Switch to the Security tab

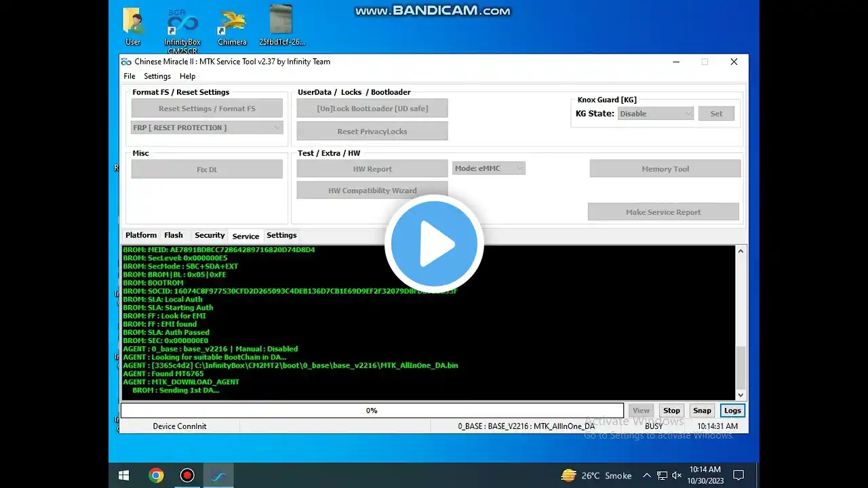(210, 235)
